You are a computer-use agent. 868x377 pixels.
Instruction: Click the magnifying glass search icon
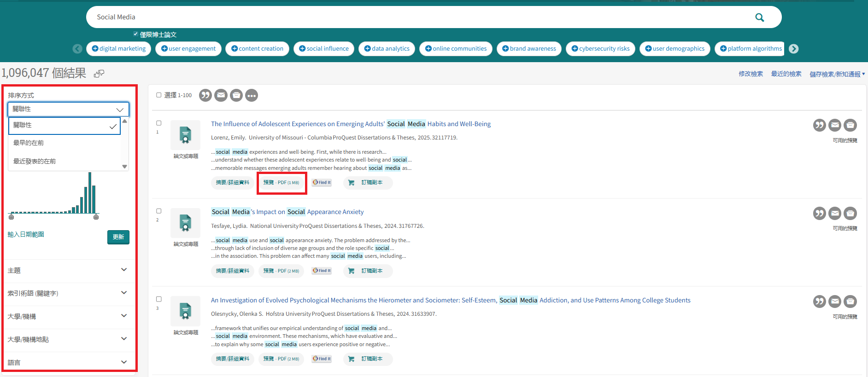[x=759, y=17]
